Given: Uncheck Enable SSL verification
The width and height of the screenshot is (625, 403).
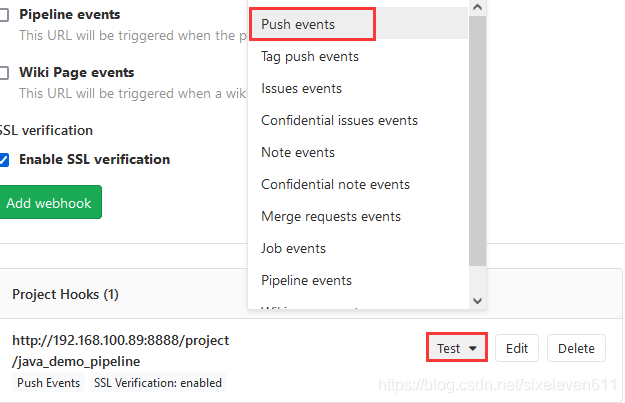Looking at the screenshot, I should click(4, 159).
